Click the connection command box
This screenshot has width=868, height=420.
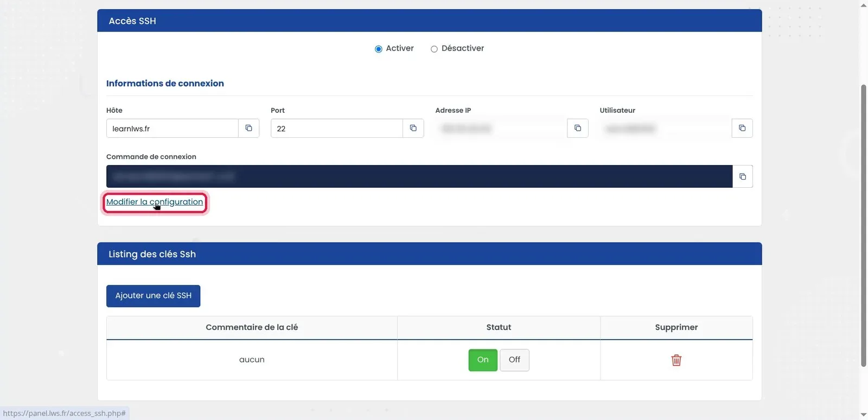tap(419, 176)
